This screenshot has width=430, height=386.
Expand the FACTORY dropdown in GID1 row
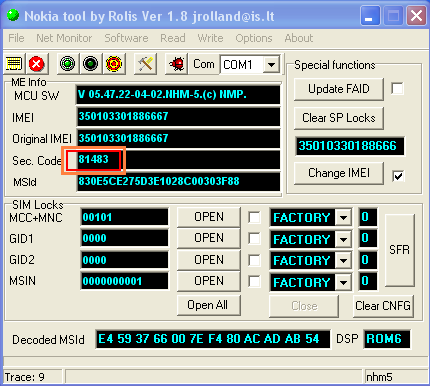[343, 239]
